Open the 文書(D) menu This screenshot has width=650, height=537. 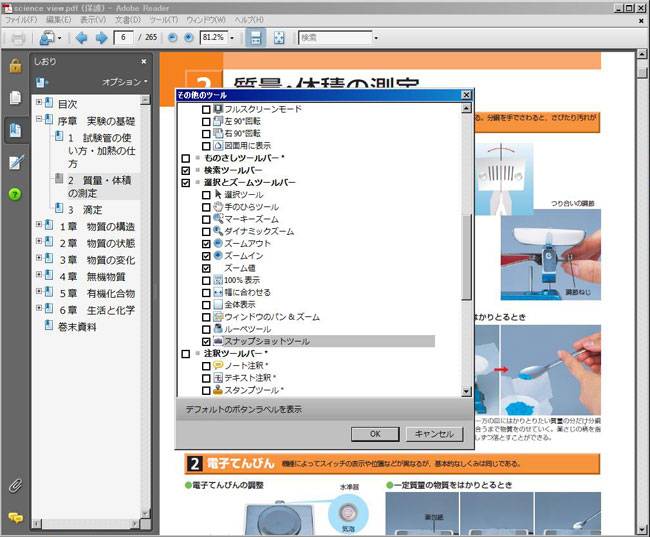click(128, 20)
